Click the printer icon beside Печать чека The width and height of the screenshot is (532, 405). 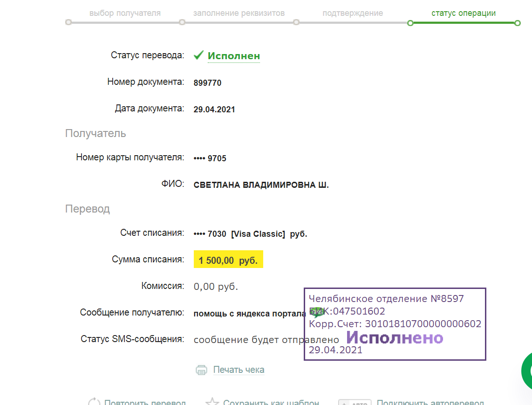201,370
